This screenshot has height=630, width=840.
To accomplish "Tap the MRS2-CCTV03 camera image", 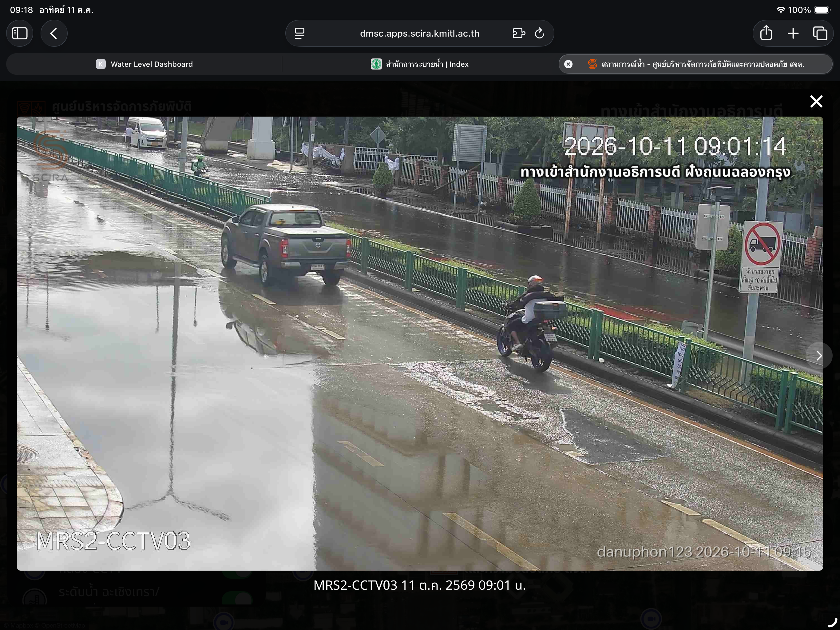I will (x=420, y=343).
